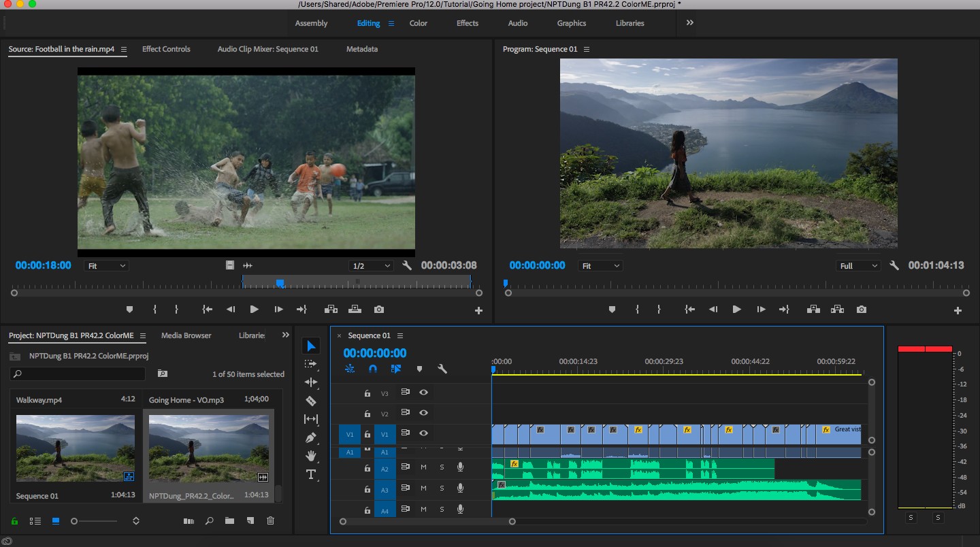
Task: Toggle V3 track output eye
Action: click(x=423, y=393)
